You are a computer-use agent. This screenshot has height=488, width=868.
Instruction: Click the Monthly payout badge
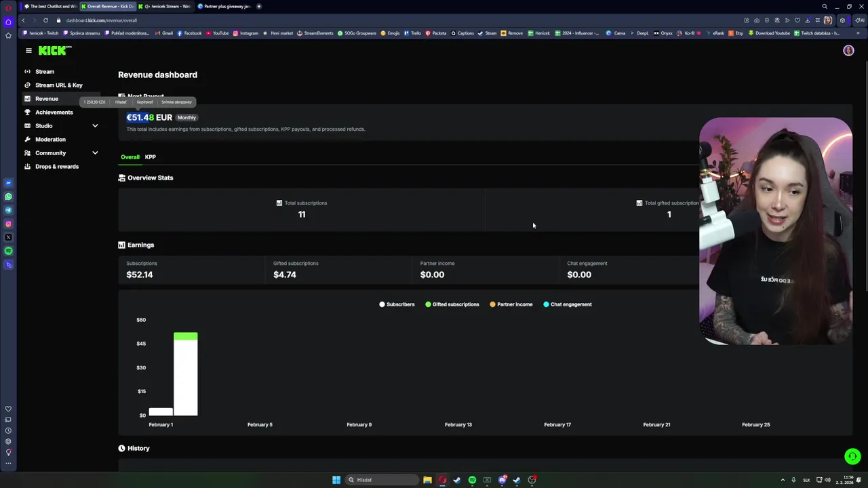186,117
